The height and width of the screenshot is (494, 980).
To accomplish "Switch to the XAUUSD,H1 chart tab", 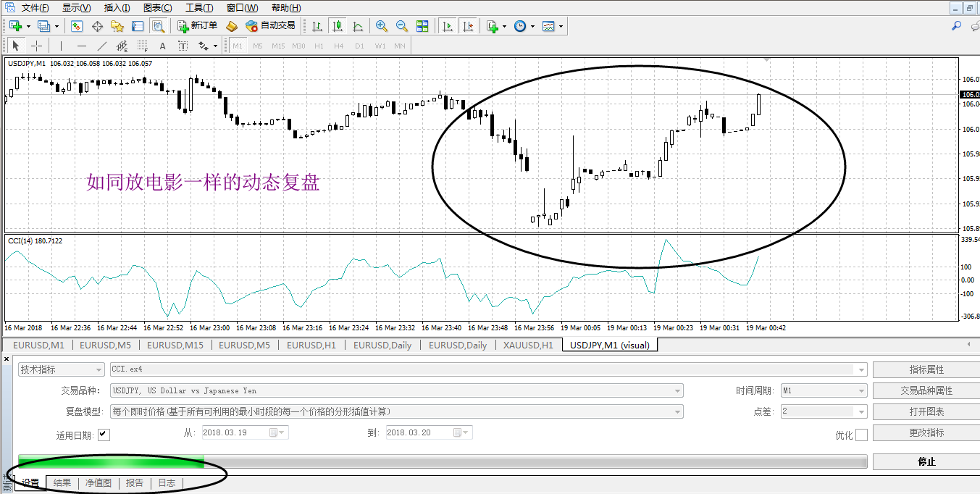I will (528, 346).
